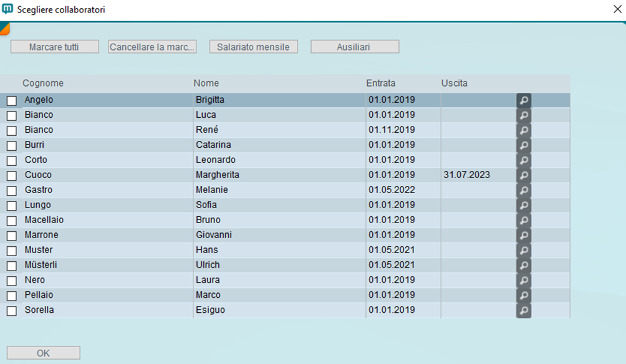Click the Entrata column header
The width and height of the screenshot is (626, 364).
coord(380,83)
